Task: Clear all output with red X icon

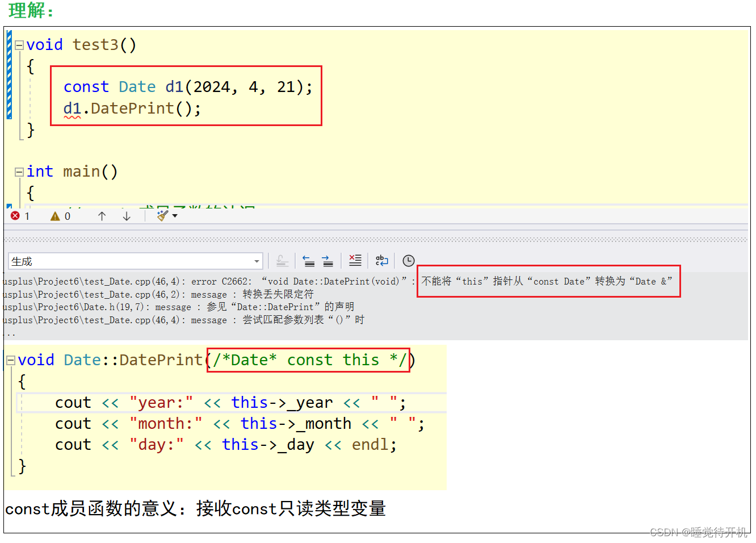Action: pos(355,261)
